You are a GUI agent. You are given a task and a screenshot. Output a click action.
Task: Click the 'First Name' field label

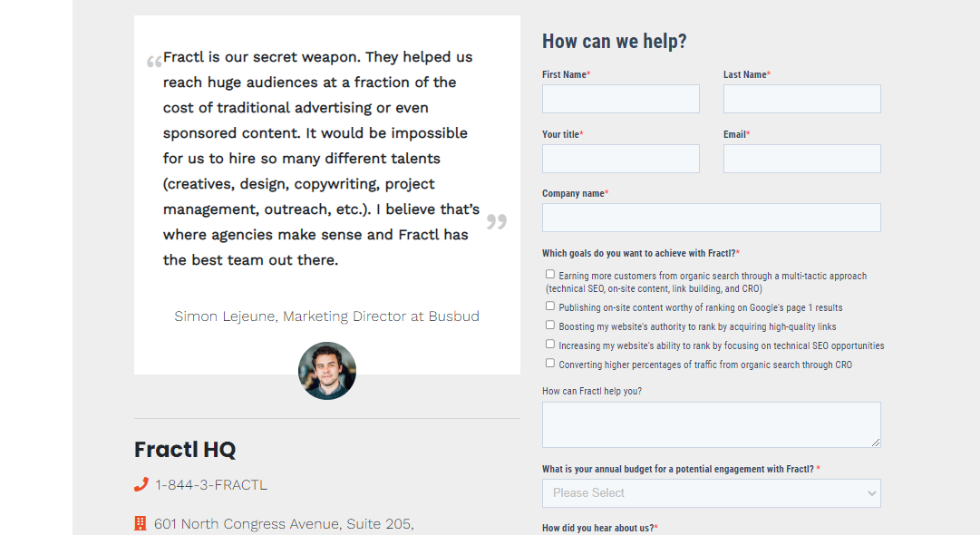567,74
